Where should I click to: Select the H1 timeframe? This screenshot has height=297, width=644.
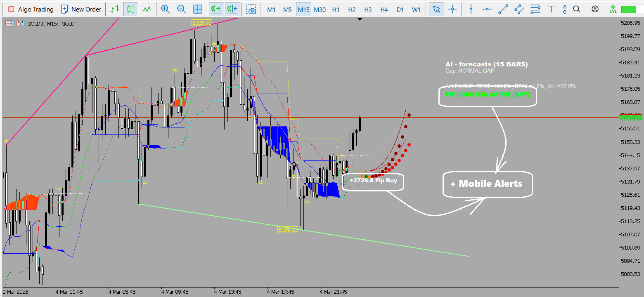[x=336, y=9]
